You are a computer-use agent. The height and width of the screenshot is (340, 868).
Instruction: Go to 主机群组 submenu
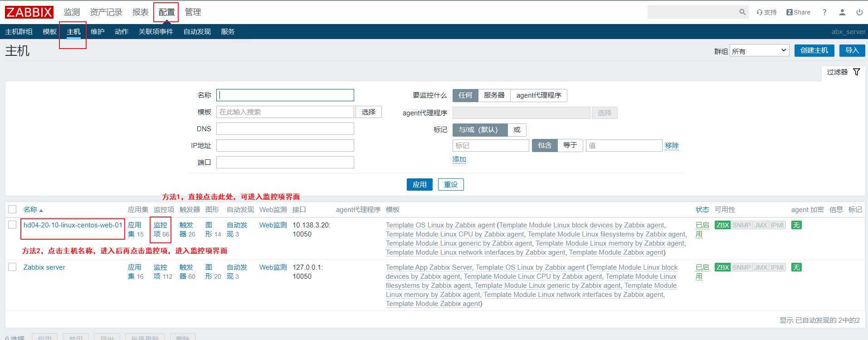click(19, 32)
